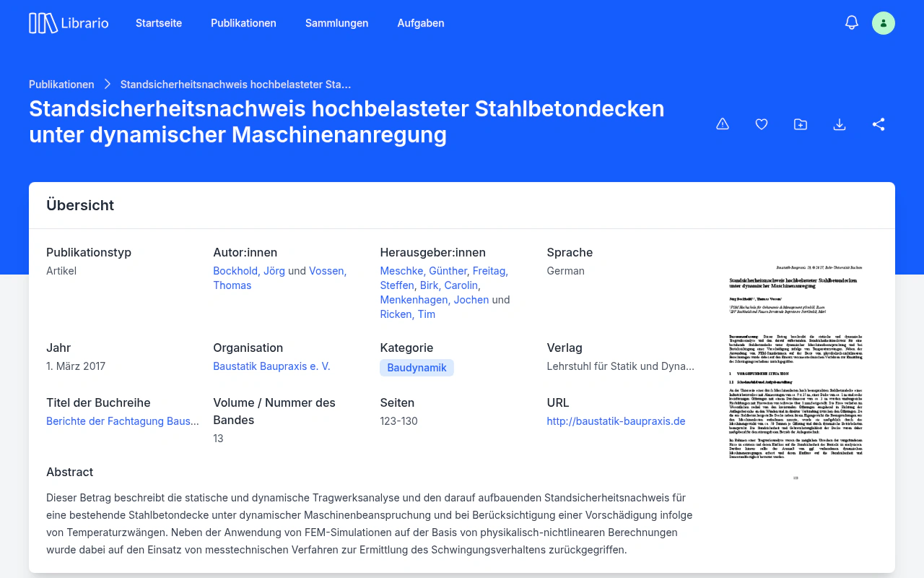This screenshot has height=578, width=924.
Task: Click the language value German
Action: click(565, 271)
